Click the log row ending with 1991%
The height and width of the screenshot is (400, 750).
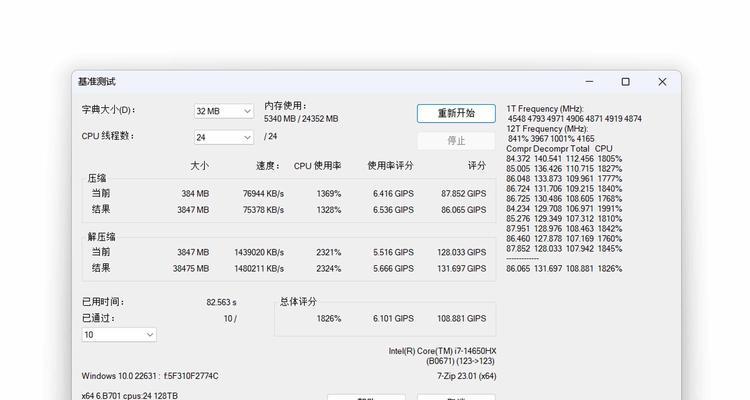pyautogui.click(x=564, y=209)
